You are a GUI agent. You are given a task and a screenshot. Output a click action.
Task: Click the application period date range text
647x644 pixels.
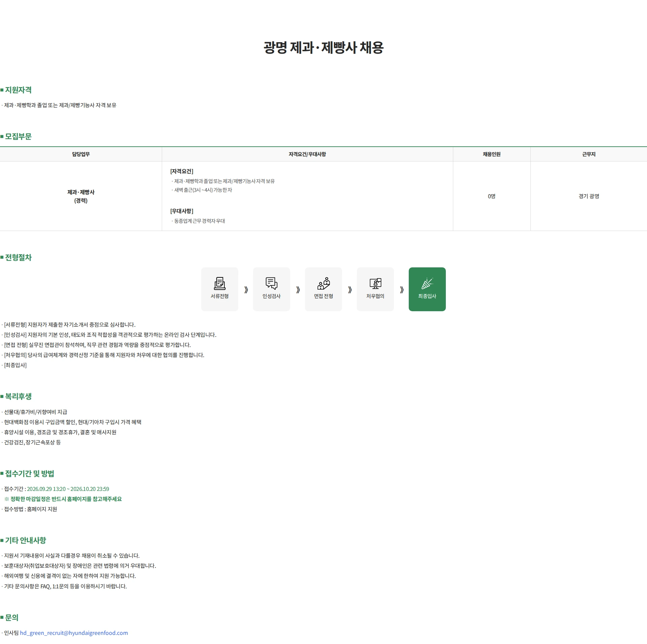68,489
